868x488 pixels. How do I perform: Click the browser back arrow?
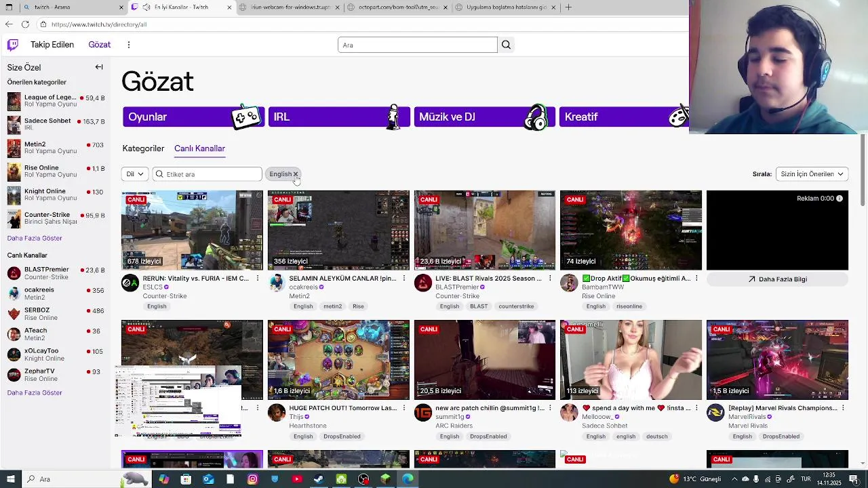coord(9,24)
